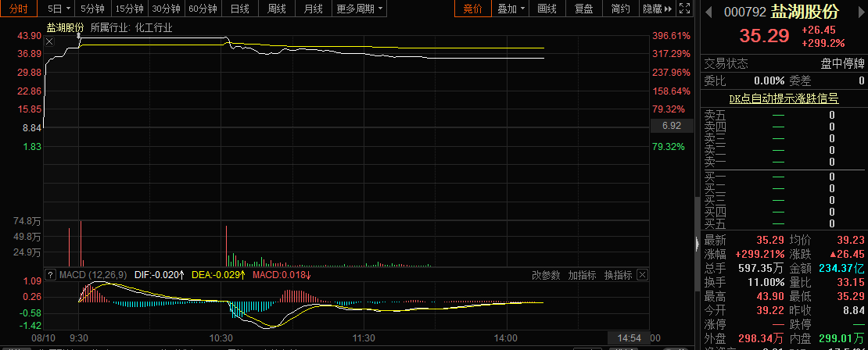Open the DK点自动提示涨跌信号 link
The height and width of the screenshot is (350, 868).
pyautogui.click(x=784, y=98)
